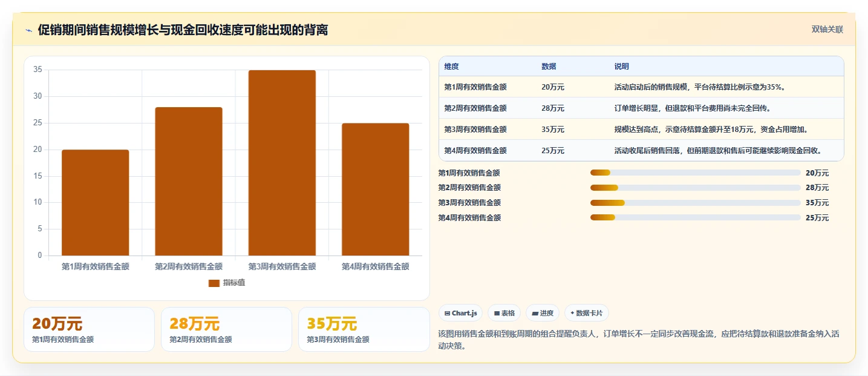Click the lightning icon beside the title
The width and height of the screenshot is (868, 376).
[28, 30]
